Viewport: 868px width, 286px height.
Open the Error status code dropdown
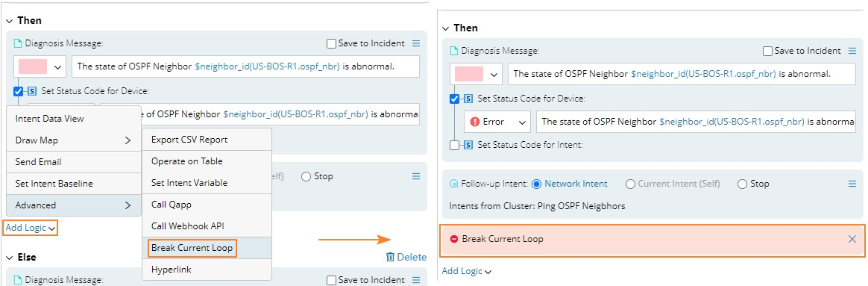click(497, 122)
